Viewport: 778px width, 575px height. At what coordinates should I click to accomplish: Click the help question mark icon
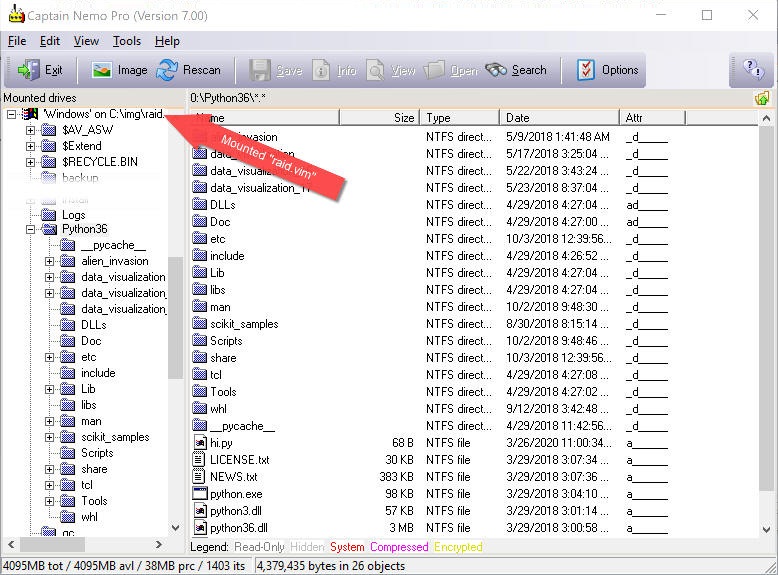[752, 70]
